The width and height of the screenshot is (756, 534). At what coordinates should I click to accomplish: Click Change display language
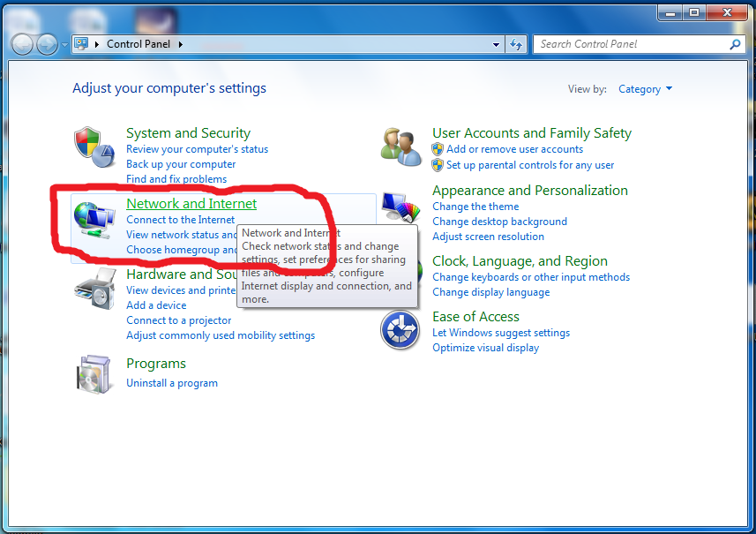pyautogui.click(x=490, y=292)
